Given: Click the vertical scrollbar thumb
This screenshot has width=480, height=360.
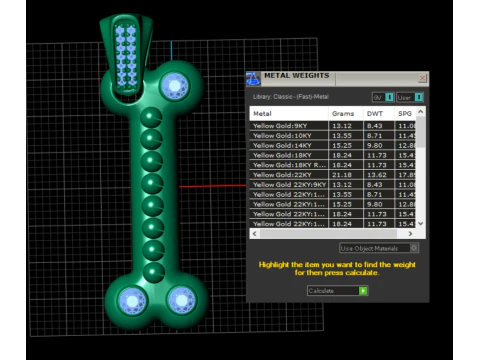Looking at the screenshot, I should pyautogui.click(x=421, y=132).
